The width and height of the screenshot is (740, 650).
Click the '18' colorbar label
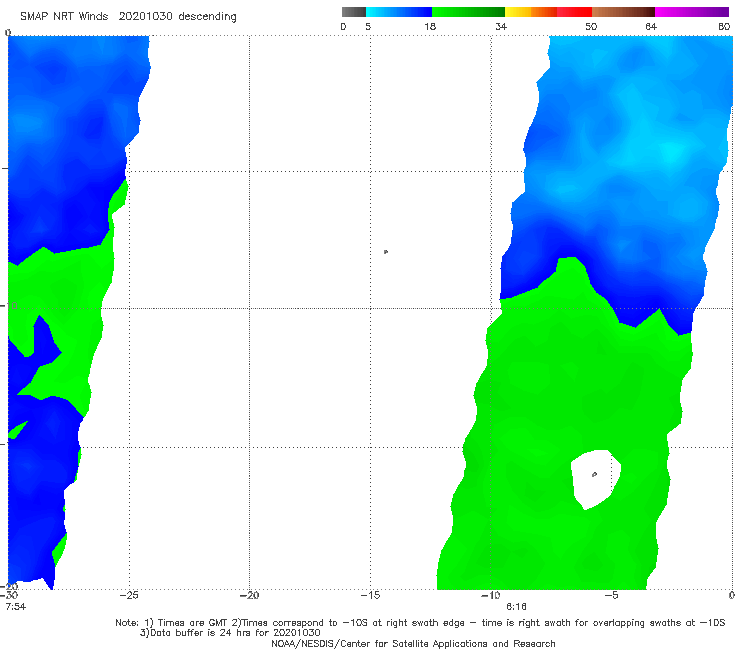[x=430, y=26]
